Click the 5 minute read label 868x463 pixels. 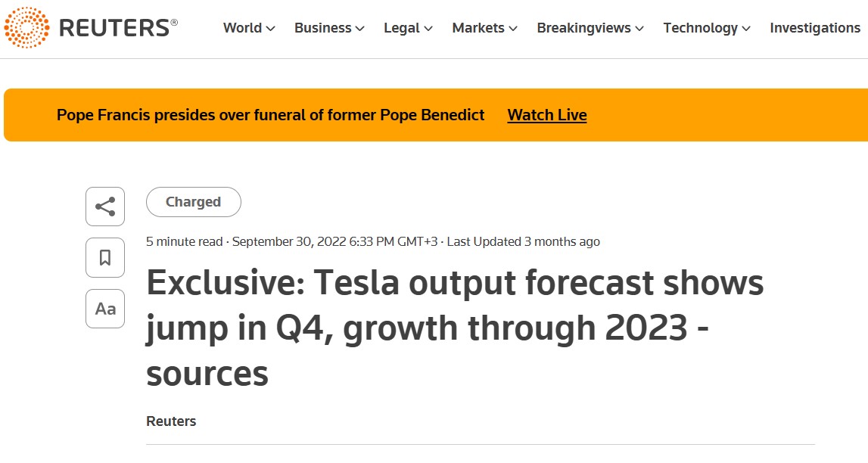(184, 242)
